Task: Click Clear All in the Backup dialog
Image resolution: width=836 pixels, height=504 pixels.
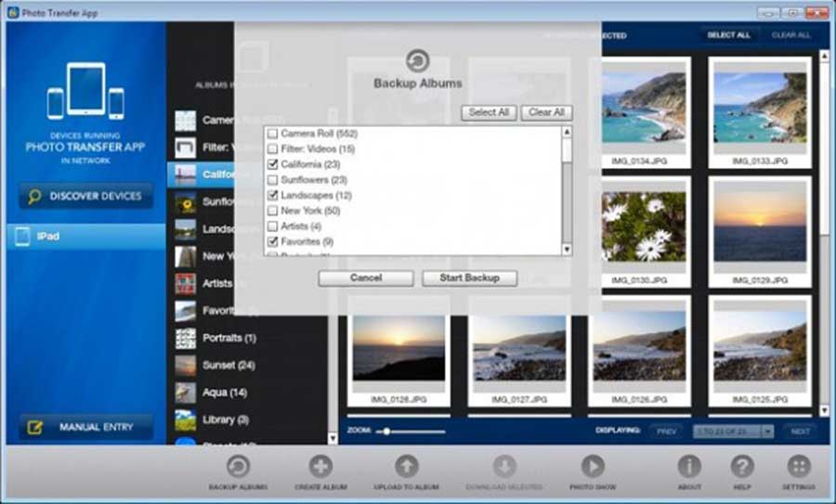Action: (x=546, y=112)
